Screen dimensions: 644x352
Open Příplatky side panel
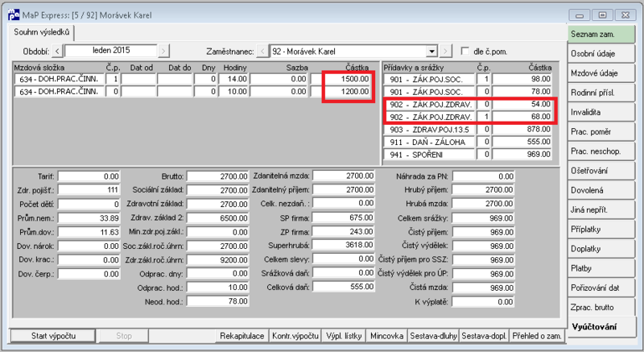pos(601,230)
